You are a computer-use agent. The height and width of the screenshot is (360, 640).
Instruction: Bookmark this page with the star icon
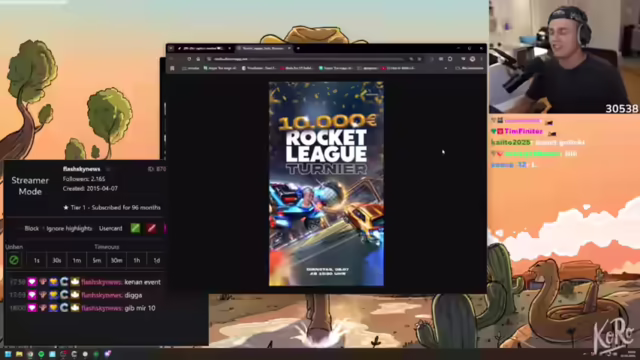coord(419,59)
